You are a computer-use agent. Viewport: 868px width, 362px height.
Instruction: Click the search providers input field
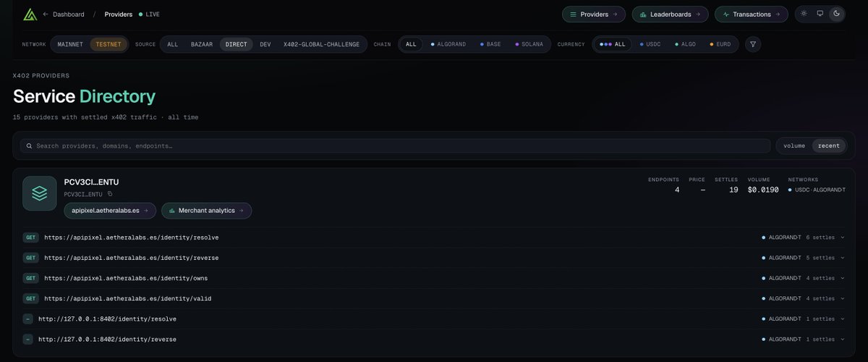[x=395, y=146]
